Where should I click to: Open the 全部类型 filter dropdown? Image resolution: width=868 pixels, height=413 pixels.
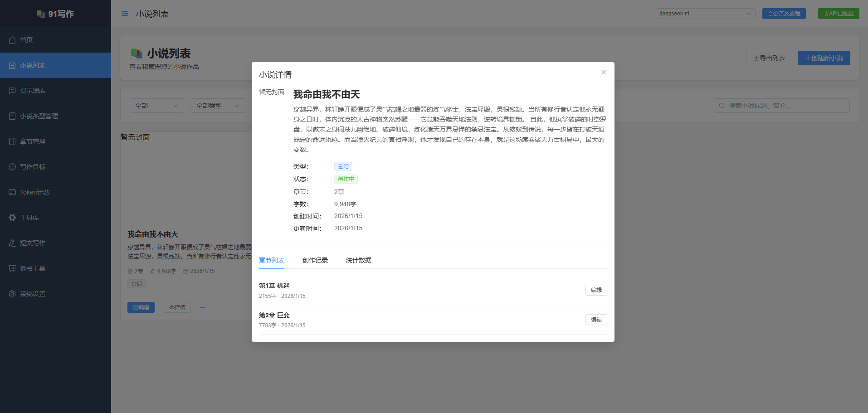point(218,106)
